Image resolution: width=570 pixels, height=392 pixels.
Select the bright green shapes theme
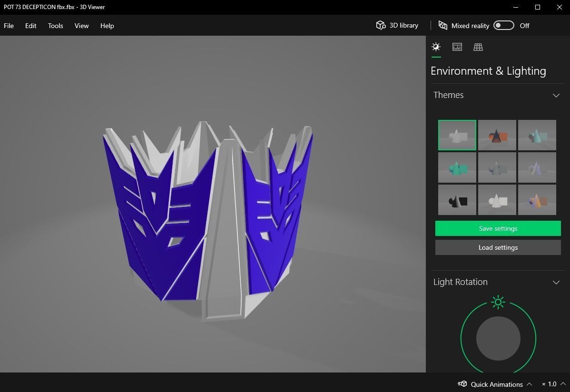click(457, 167)
